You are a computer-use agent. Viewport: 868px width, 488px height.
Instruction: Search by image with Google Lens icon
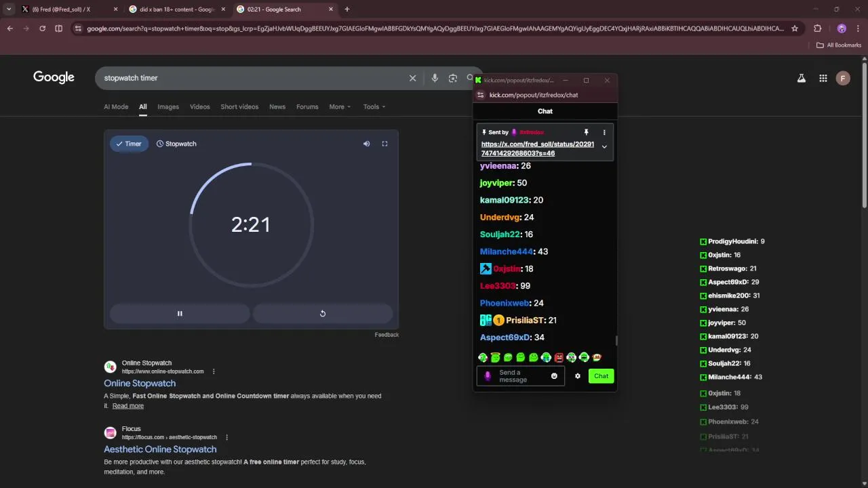pyautogui.click(x=453, y=78)
